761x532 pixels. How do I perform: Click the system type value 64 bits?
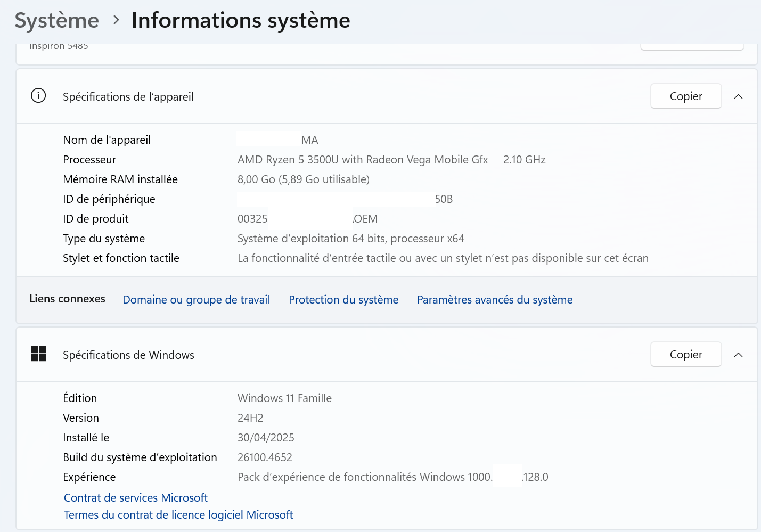(x=351, y=239)
